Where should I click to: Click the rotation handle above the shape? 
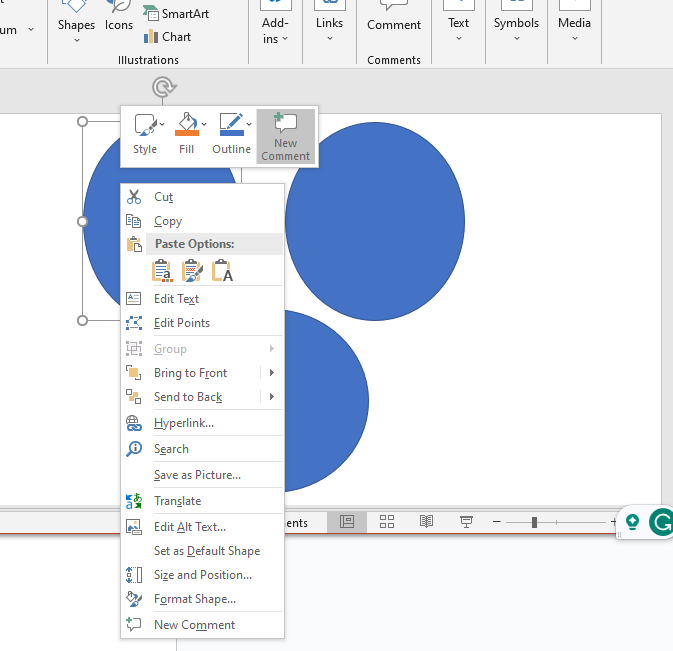(x=162, y=88)
